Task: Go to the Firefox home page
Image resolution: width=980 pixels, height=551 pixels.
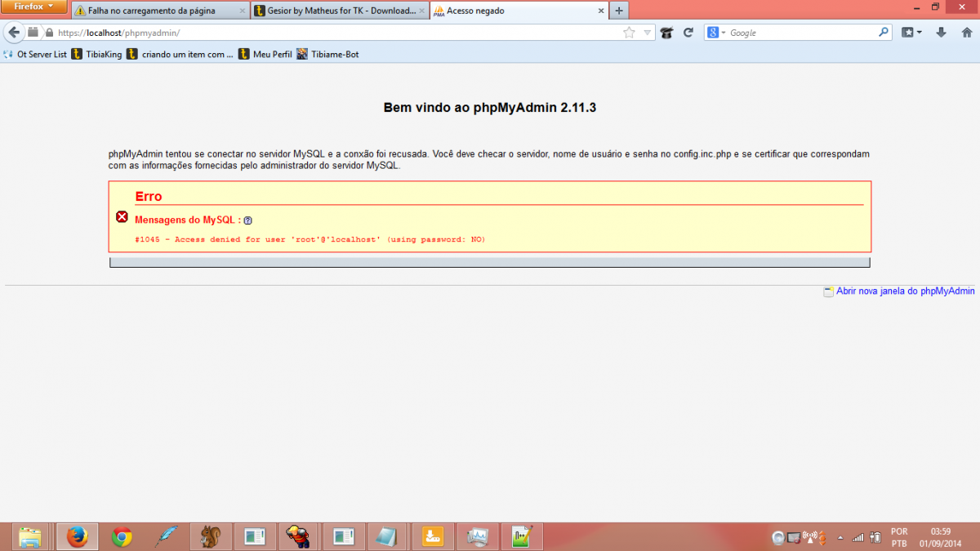Action: 965,33
